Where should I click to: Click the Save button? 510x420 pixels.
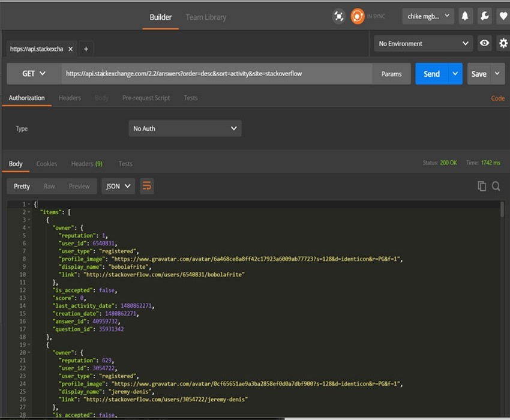(x=479, y=74)
